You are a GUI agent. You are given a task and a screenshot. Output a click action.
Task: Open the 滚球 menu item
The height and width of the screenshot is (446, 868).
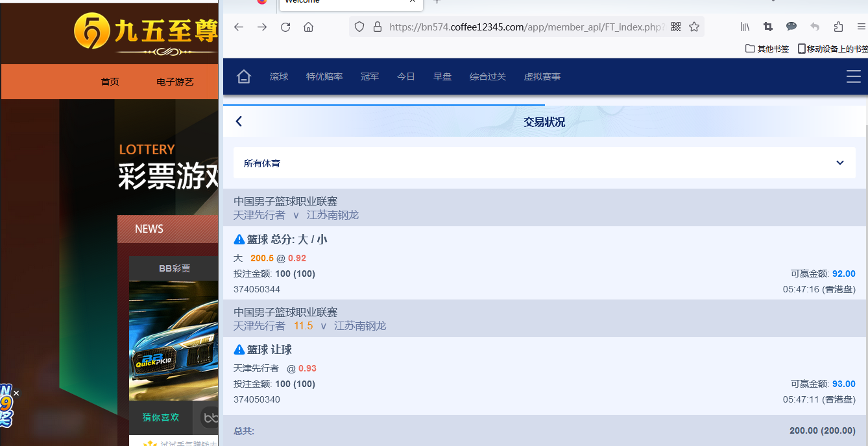coord(279,76)
